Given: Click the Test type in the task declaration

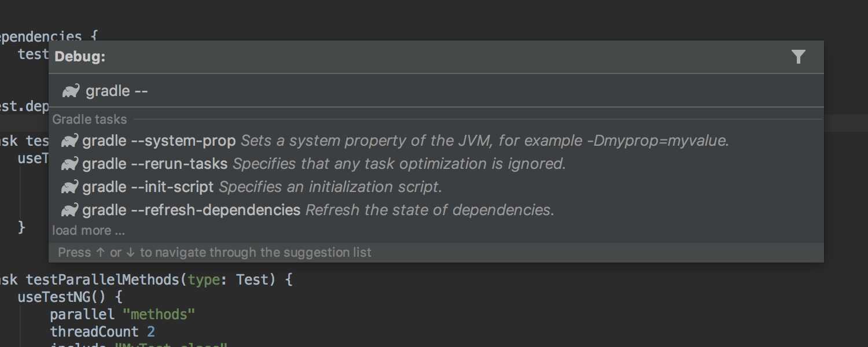Looking at the screenshot, I should coord(252,280).
